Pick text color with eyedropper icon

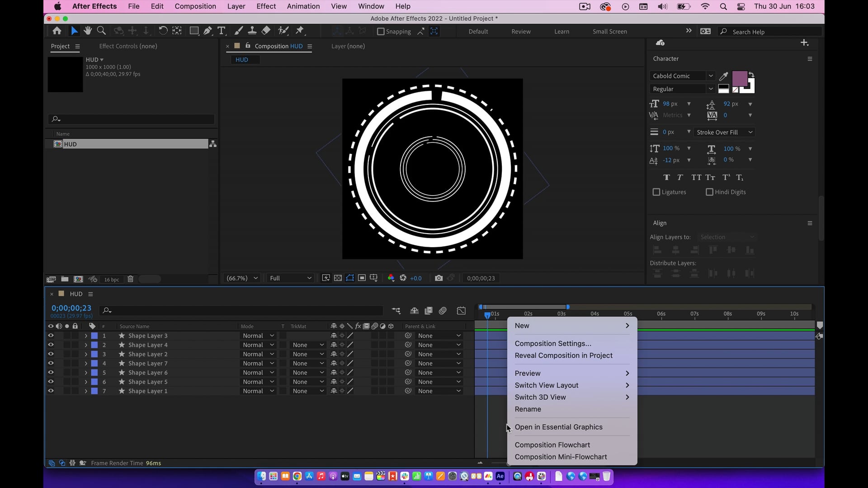coord(723,76)
